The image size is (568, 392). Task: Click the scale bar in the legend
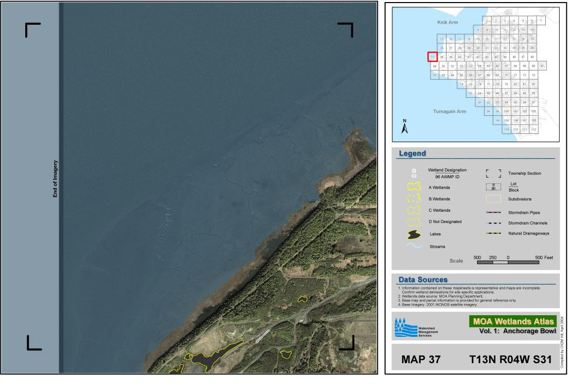coord(508,262)
